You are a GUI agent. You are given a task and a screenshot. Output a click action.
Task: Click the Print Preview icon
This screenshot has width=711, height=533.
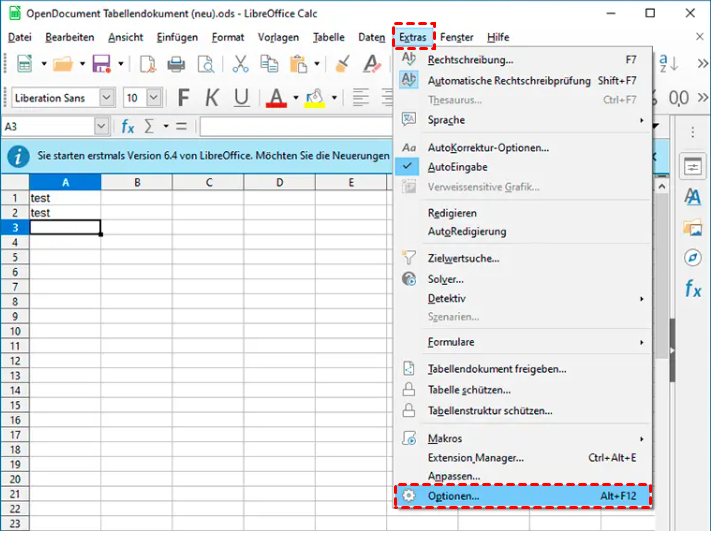pyautogui.click(x=206, y=64)
